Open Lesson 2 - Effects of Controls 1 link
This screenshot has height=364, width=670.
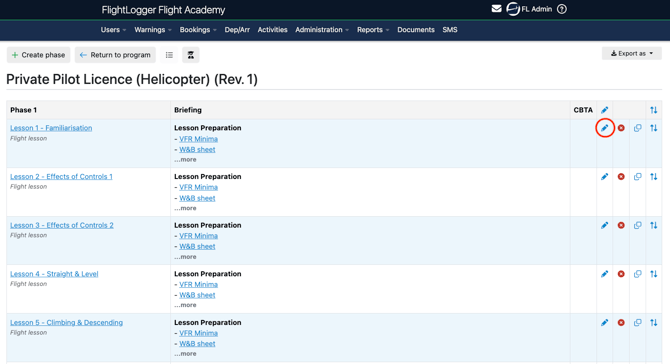[x=61, y=176]
